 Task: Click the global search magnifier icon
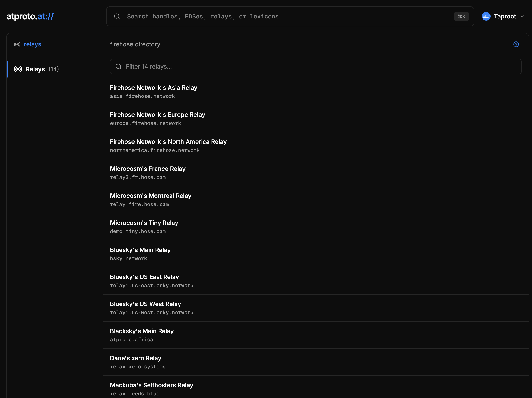(x=117, y=16)
